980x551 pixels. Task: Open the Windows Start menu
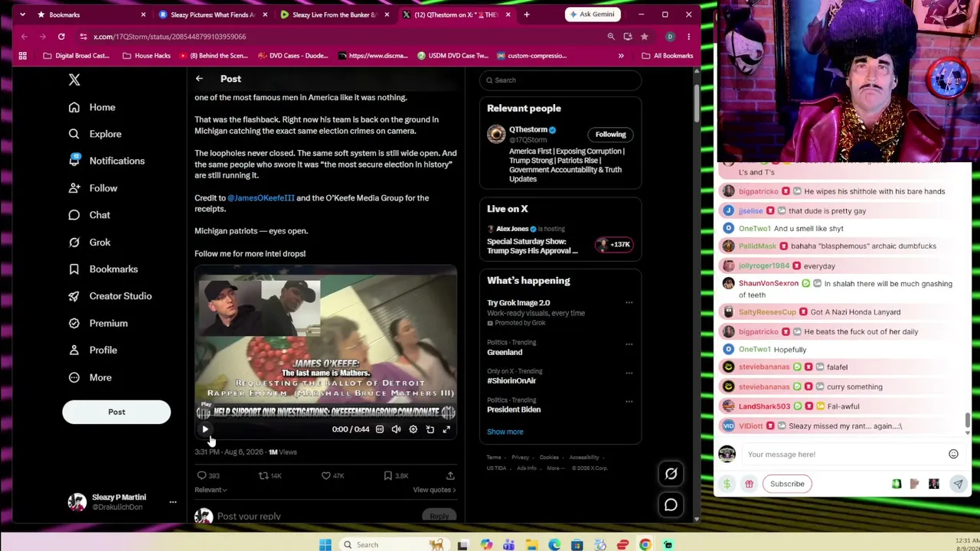tap(325, 545)
